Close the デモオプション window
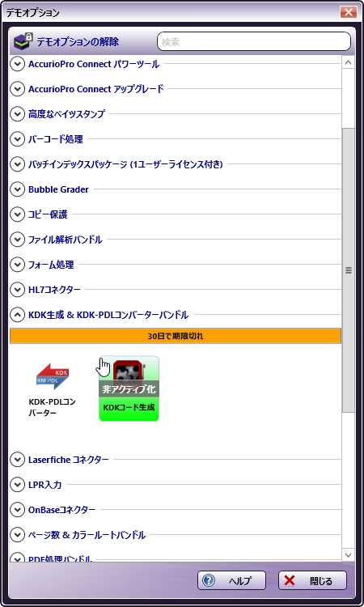364x607 pixels. pos(348,12)
